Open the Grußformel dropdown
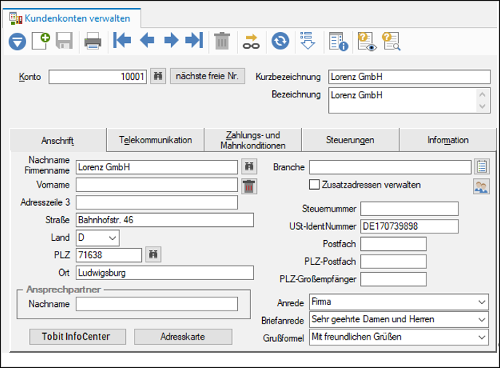Image resolution: width=500 pixels, height=368 pixels. point(399,337)
